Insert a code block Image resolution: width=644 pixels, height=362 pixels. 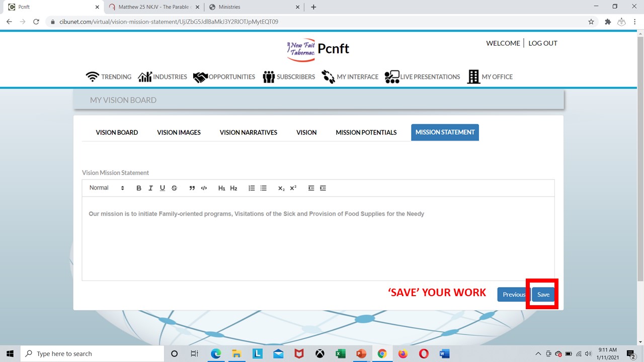click(x=204, y=188)
